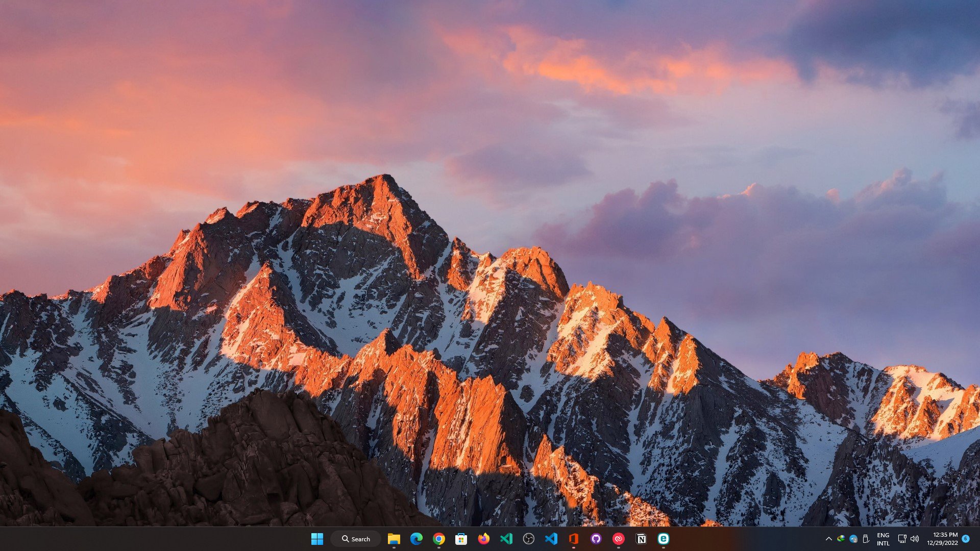Open the volume control speaker icon
Viewport: 980px width, 551px height.
(x=914, y=538)
